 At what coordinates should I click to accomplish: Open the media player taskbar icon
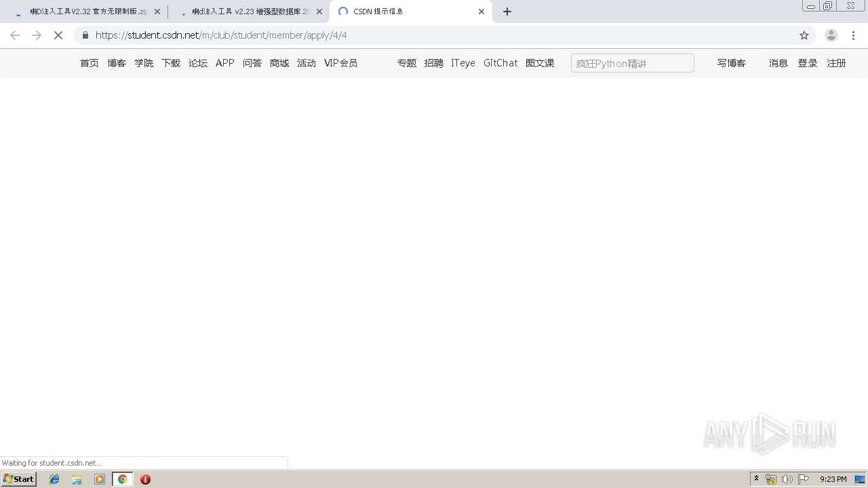pyautogui.click(x=100, y=479)
